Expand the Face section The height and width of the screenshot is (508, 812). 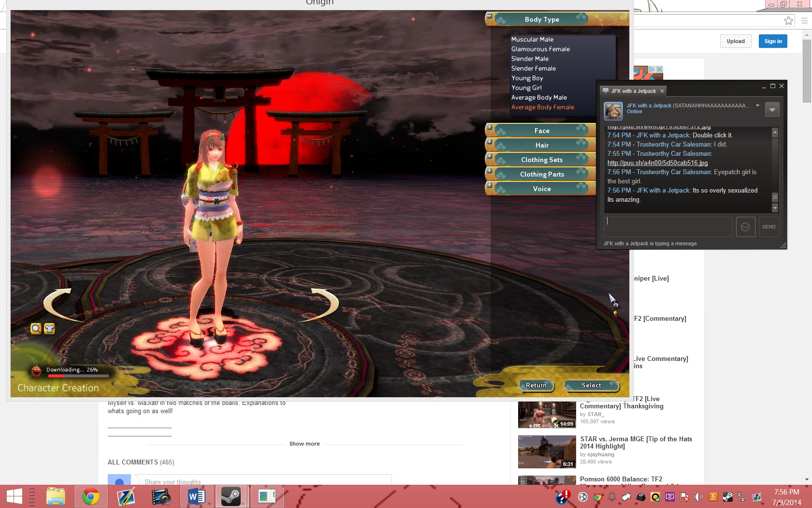pos(489,127)
